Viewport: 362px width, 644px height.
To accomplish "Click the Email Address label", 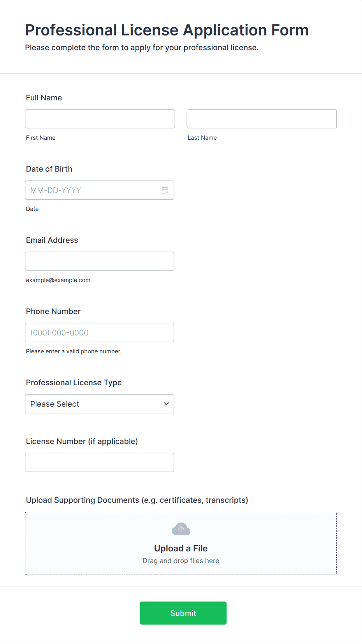I will click(52, 240).
